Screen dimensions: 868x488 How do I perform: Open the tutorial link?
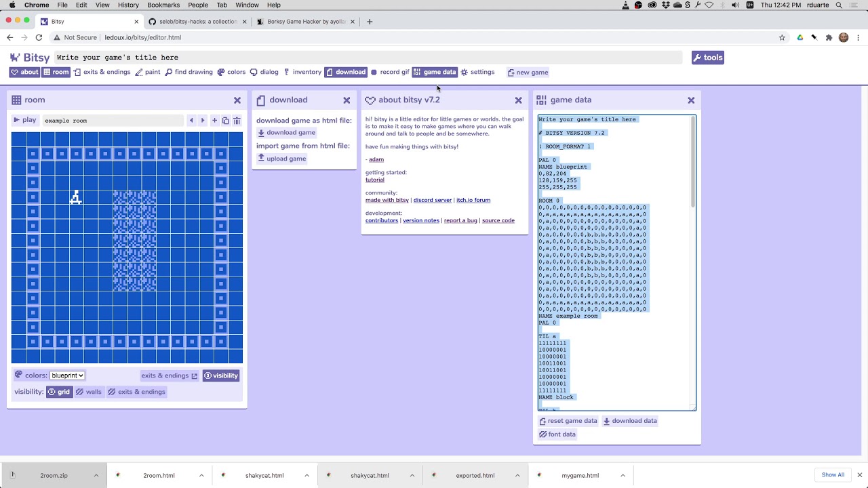coord(375,180)
